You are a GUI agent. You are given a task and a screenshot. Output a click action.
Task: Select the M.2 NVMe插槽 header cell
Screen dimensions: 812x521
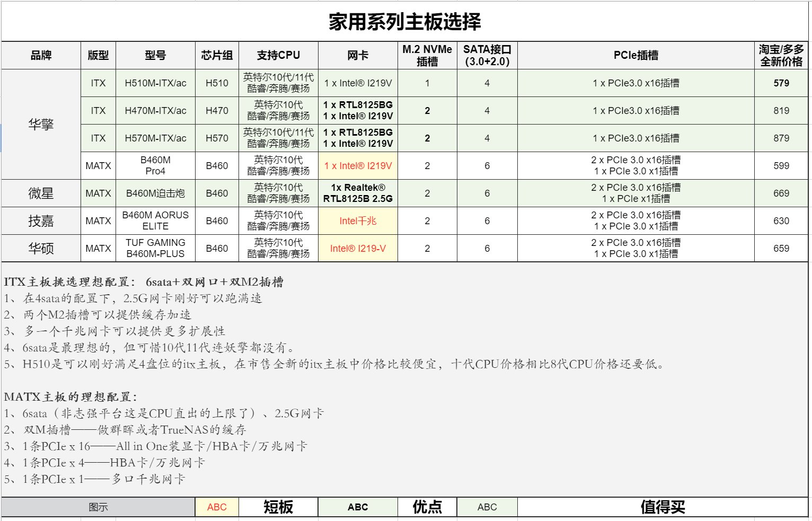click(x=427, y=55)
